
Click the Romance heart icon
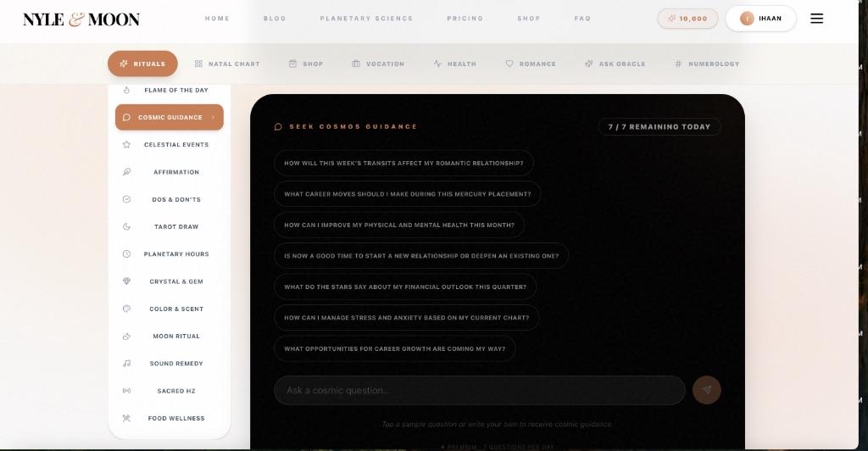coord(509,64)
